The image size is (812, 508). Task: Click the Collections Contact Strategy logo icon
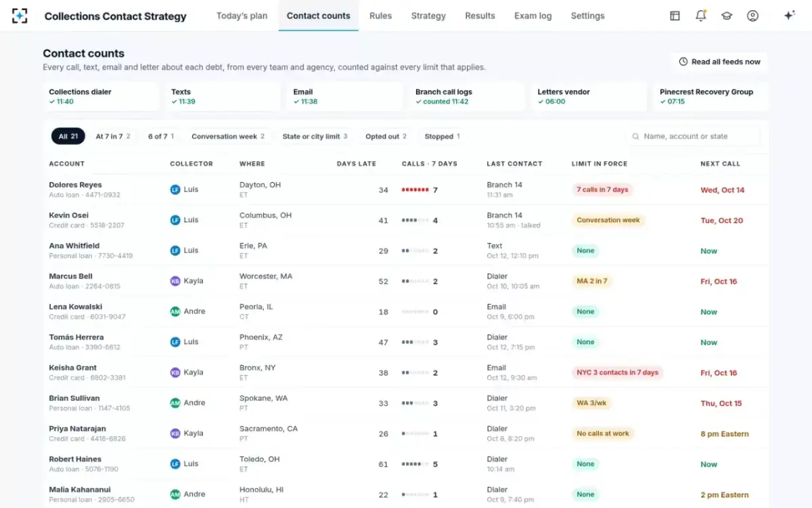pyautogui.click(x=20, y=16)
